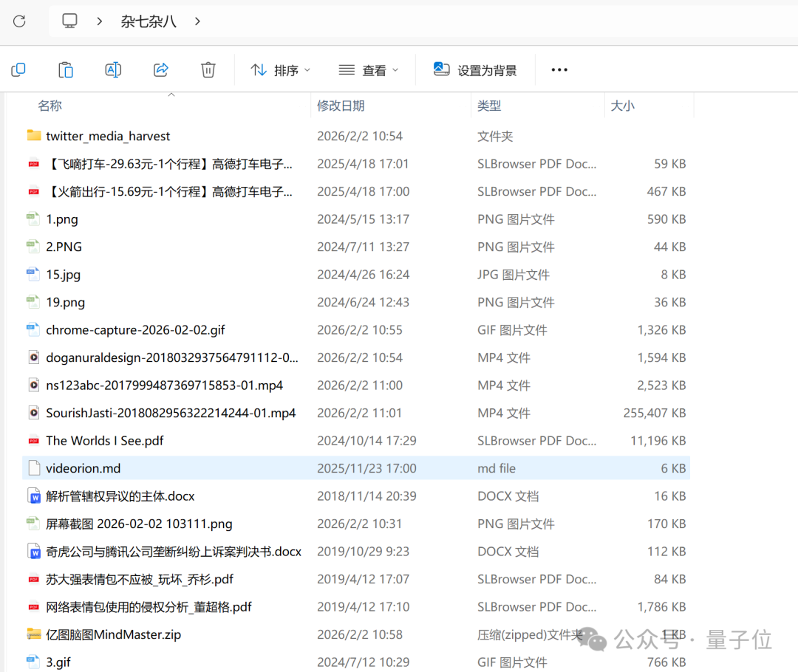The width and height of the screenshot is (798, 672).
Task: Select 网络表情包使用的侵权分析_董超格.pdf
Action: tap(149, 607)
